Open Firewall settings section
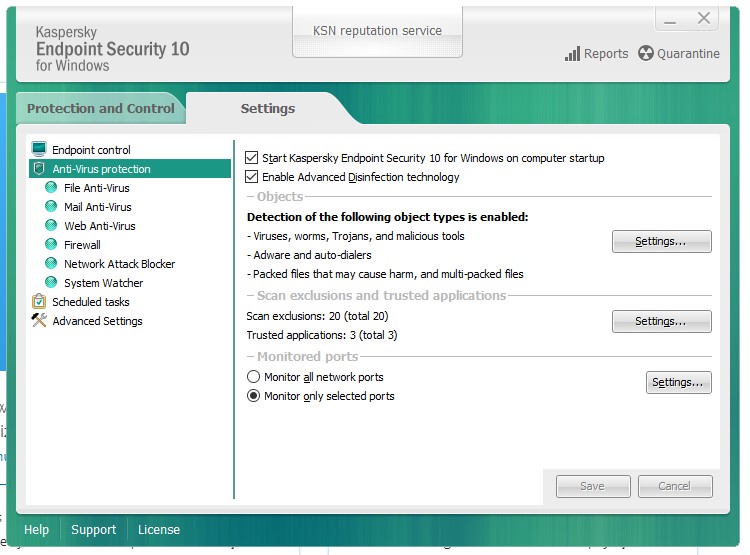The width and height of the screenshot is (750, 555). tap(82, 245)
